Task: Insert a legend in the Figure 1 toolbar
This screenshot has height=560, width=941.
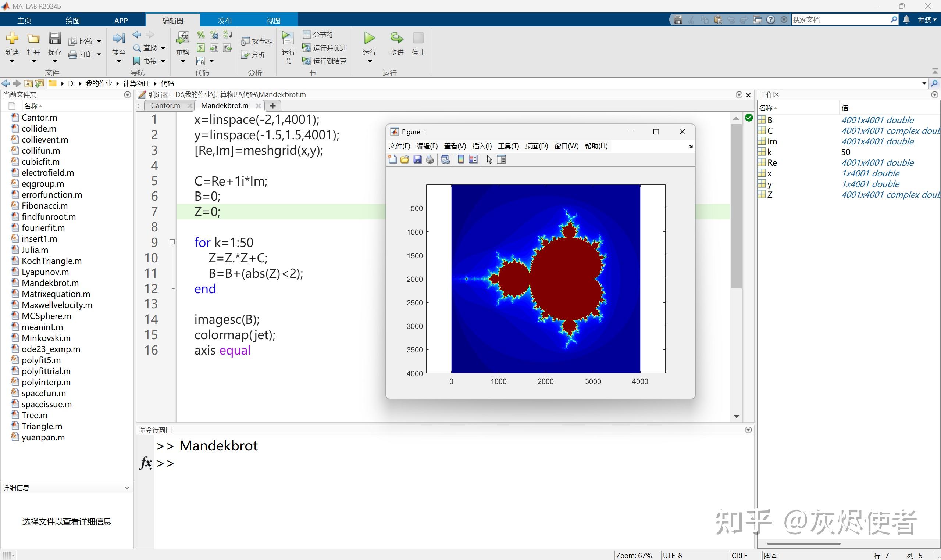Action: tap(473, 159)
